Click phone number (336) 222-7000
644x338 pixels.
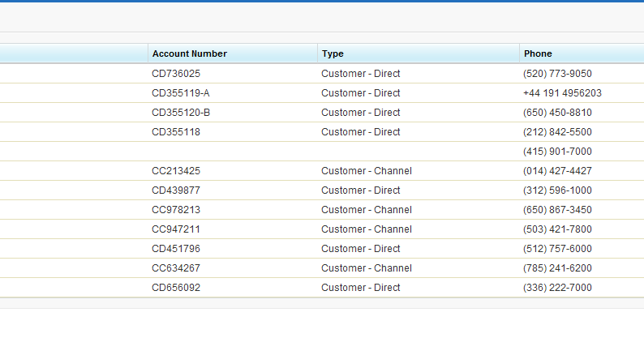[557, 288]
